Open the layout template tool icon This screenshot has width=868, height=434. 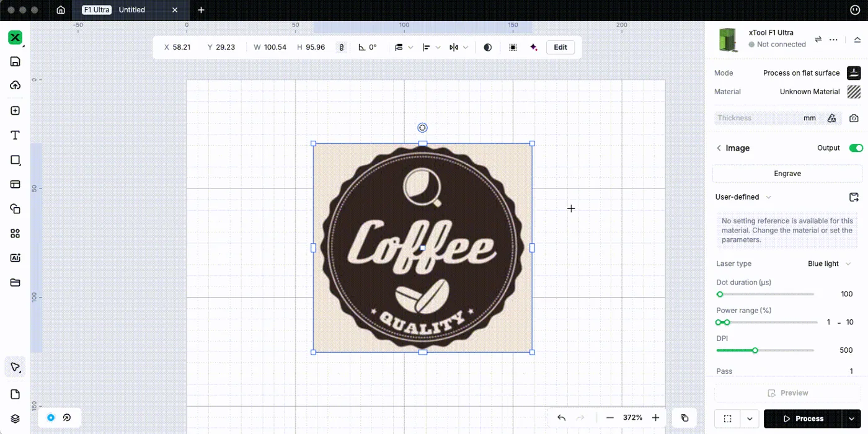[x=15, y=184]
